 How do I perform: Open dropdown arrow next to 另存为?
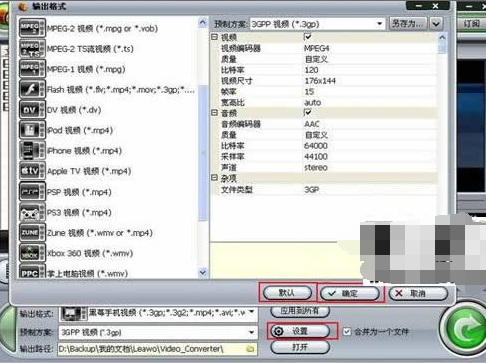(436, 24)
